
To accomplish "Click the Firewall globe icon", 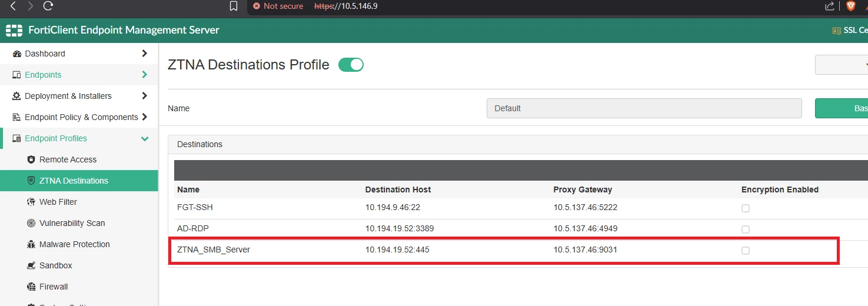I will 32,287.
